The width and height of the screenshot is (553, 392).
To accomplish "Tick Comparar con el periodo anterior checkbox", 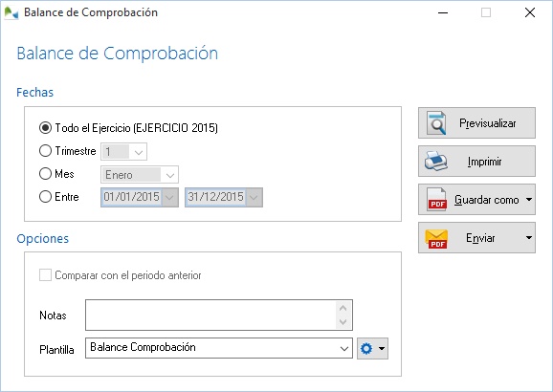I will click(45, 275).
